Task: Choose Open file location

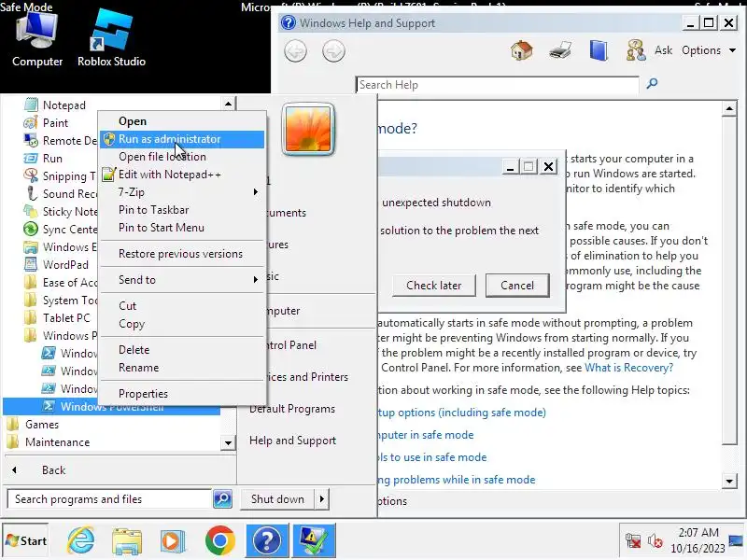Action: click(x=182, y=157)
